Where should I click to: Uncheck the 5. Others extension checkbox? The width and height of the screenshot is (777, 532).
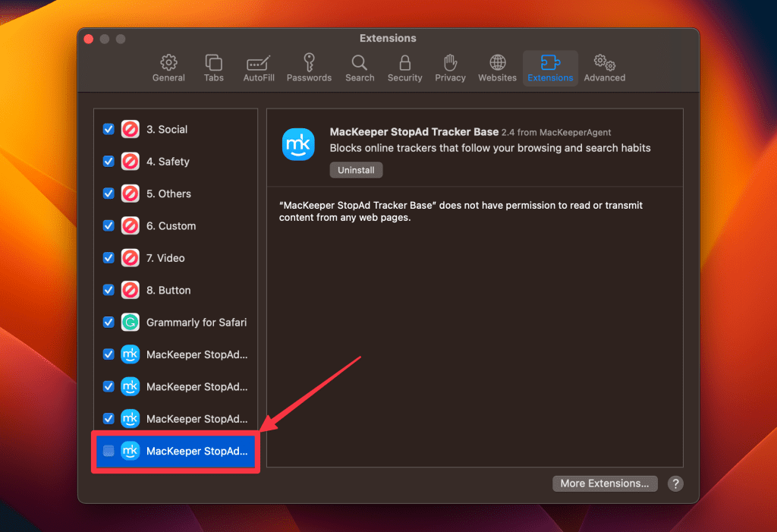109,194
